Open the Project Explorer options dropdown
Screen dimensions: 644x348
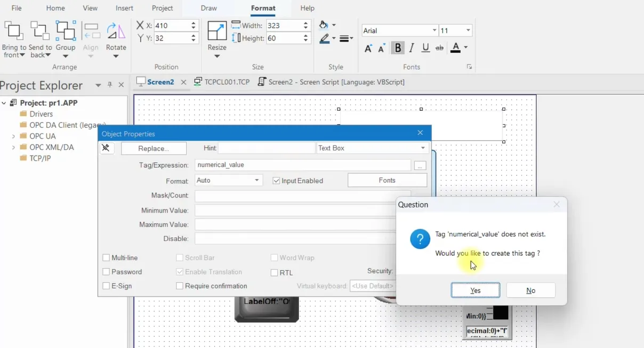click(x=98, y=85)
